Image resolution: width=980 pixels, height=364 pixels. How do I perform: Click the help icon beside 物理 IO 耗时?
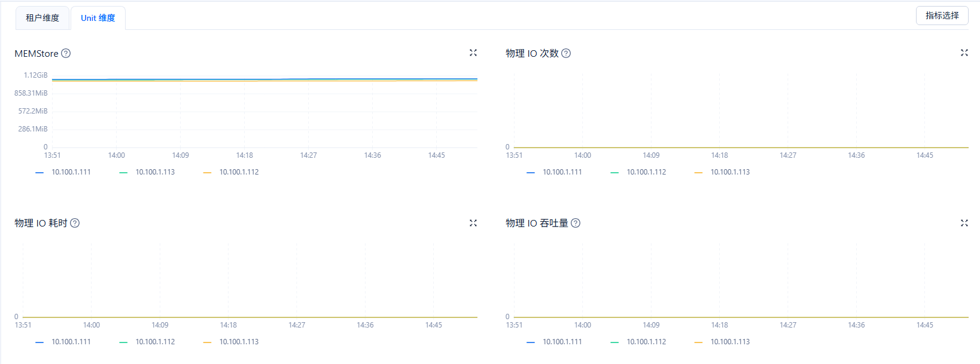pos(75,223)
